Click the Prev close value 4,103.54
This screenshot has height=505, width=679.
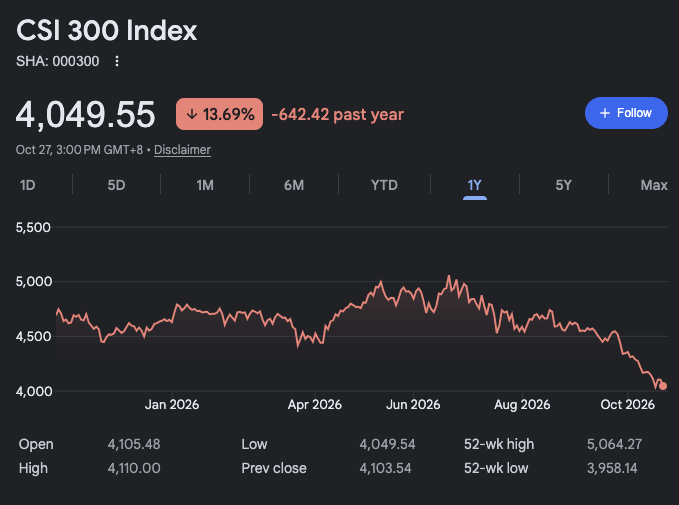[x=385, y=468]
